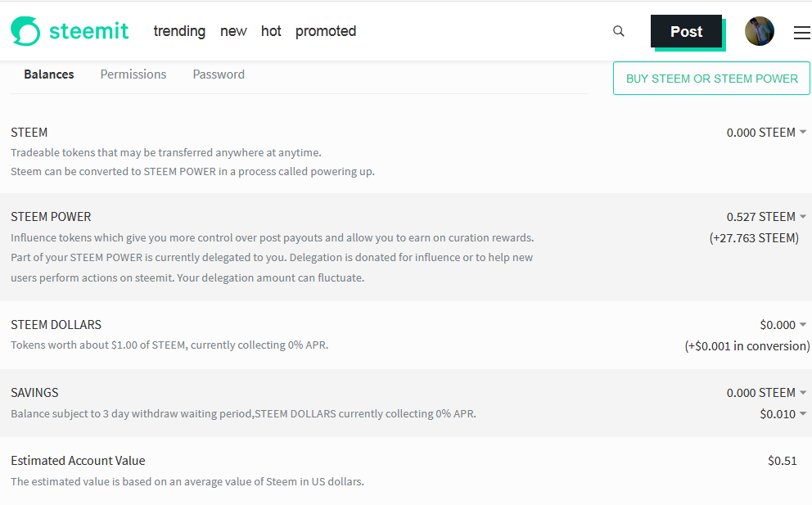
Task: Click the Steemit logo icon
Action: (25, 31)
